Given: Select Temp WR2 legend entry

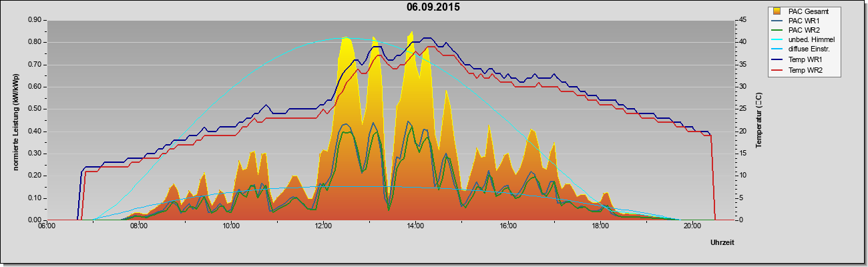Looking at the screenshot, I should (x=805, y=70).
